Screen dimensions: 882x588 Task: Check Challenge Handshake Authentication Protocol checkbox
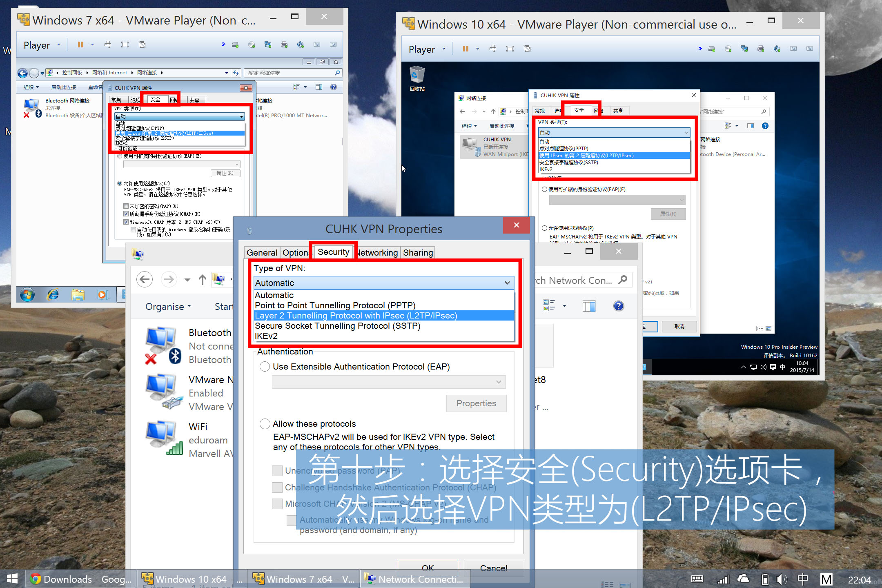[277, 487]
